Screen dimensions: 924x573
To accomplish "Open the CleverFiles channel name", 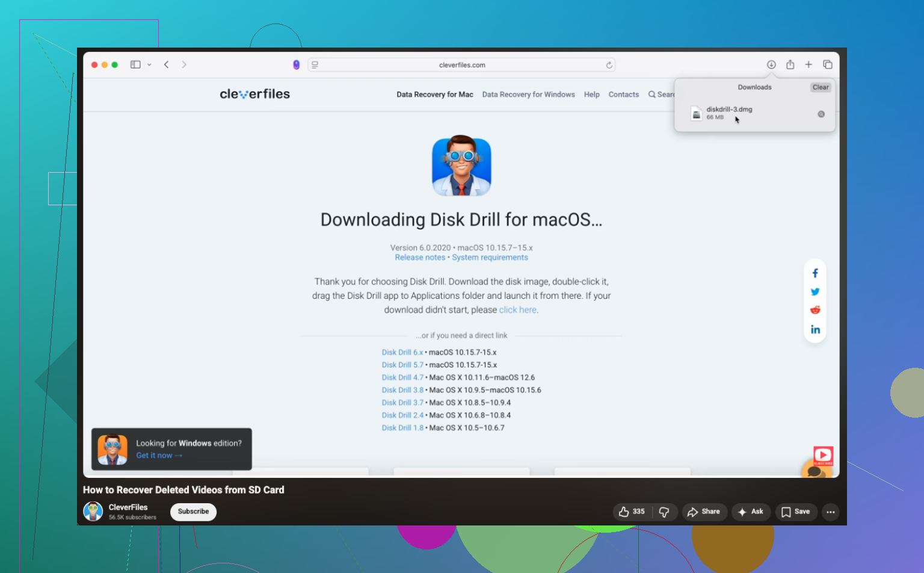I will pos(128,507).
